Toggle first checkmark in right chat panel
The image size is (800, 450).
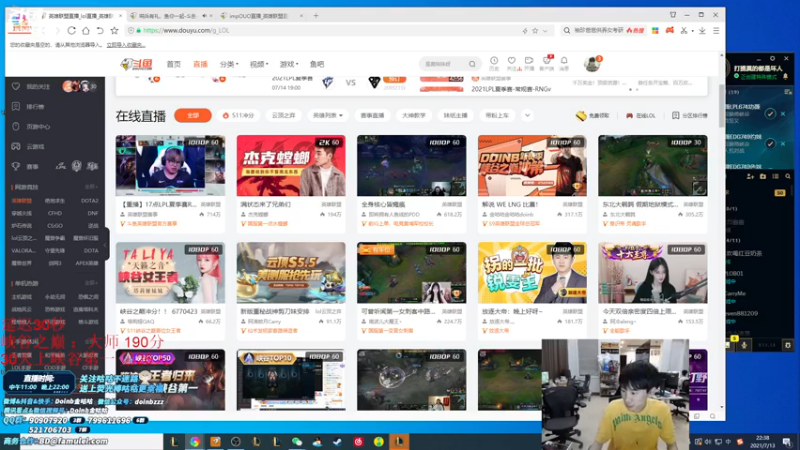tap(770, 114)
